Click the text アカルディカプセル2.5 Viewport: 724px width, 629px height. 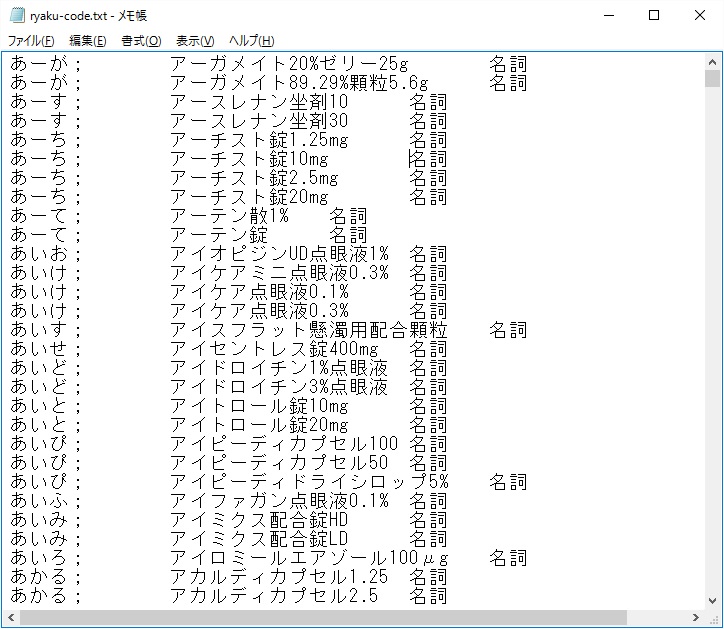tap(274, 596)
